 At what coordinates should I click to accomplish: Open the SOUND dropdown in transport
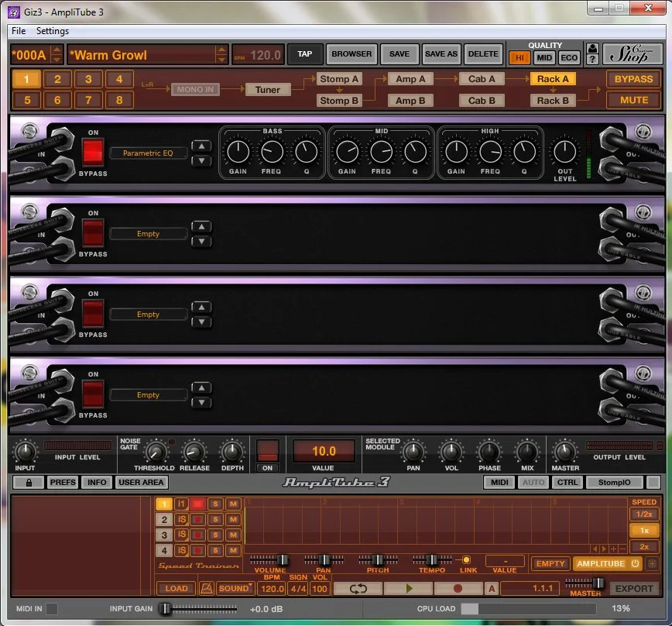pyautogui.click(x=235, y=588)
